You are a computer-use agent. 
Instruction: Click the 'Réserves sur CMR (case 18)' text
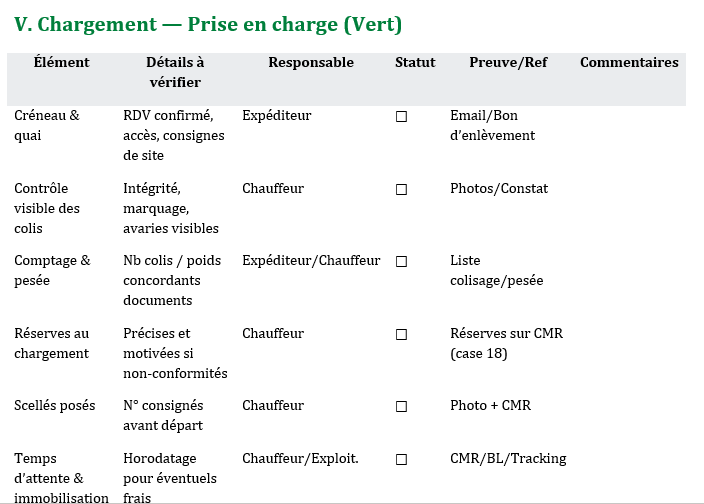(x=506, y=343)
